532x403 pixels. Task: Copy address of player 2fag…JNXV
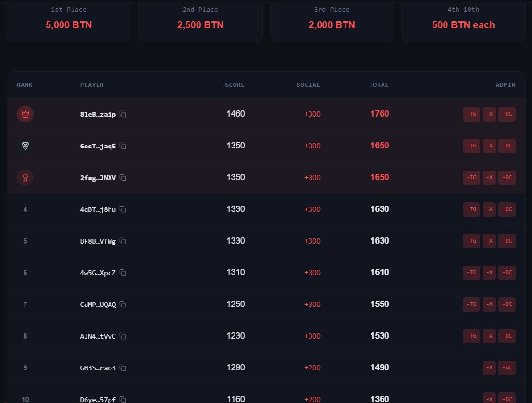point(123,178)
